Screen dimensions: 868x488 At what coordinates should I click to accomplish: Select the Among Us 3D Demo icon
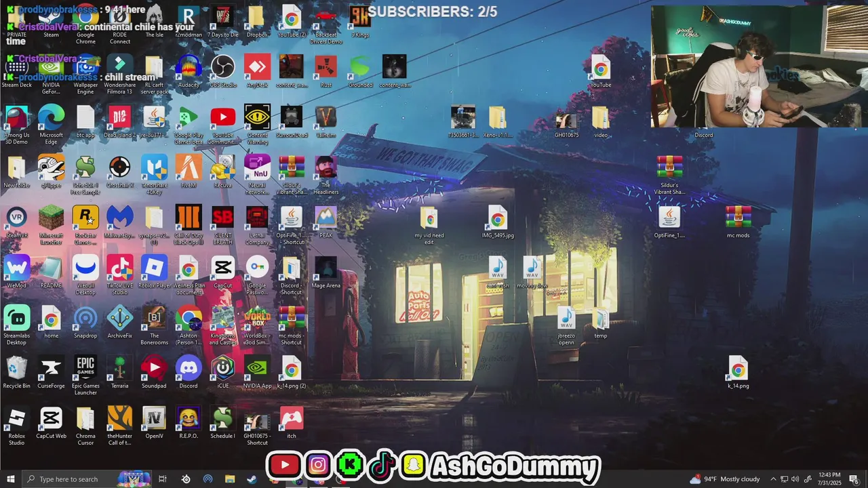[17, 125]
